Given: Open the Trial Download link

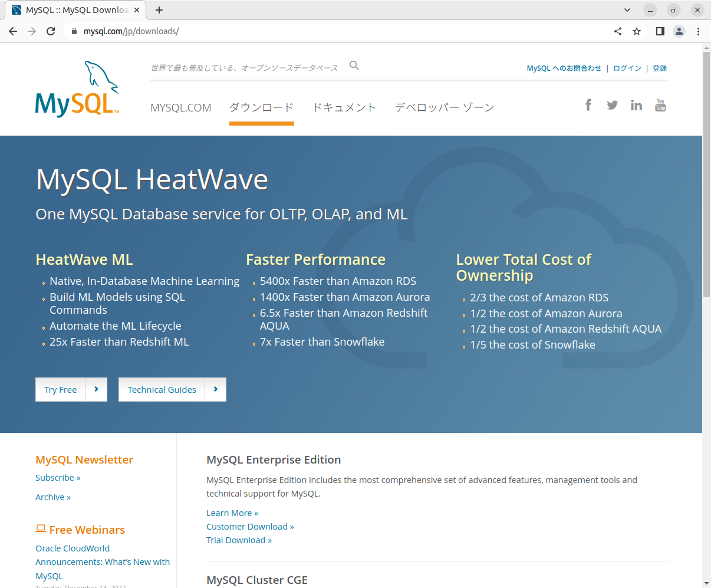Looking at the screenshot, I should tap(239, 540).
